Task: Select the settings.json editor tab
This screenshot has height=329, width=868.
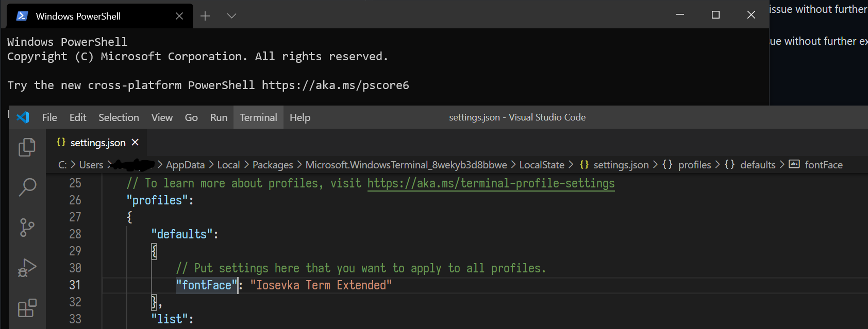Action: click(97, 142)
